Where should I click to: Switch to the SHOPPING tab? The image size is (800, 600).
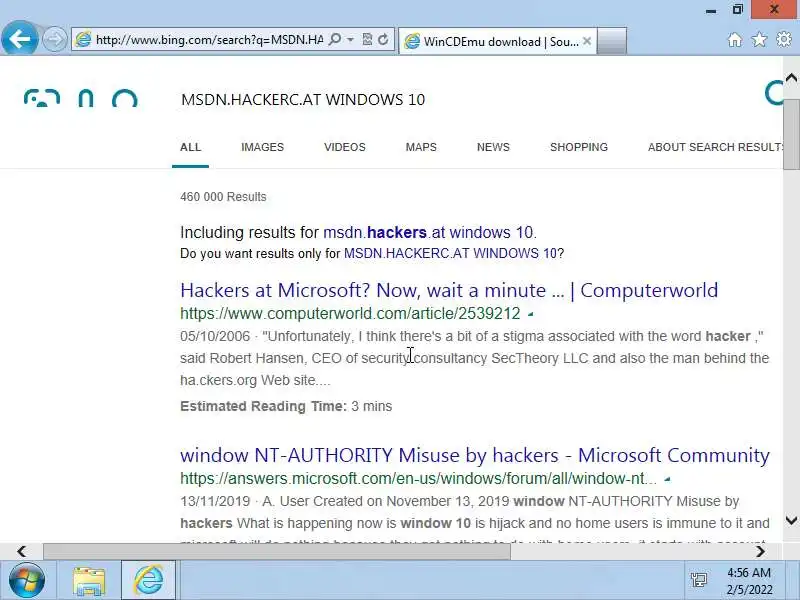pyautogui.click(x=579, y=147)
